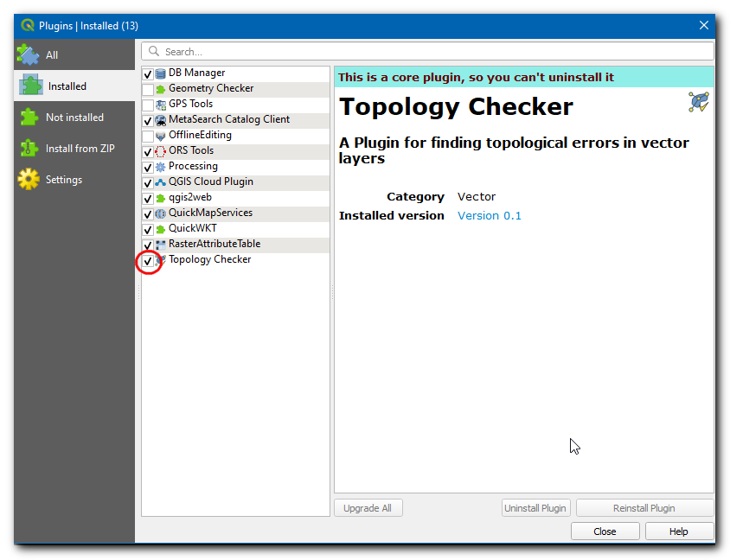Open the Install from ZIP tab
The image size is (730, 560).
coord(80,149)
